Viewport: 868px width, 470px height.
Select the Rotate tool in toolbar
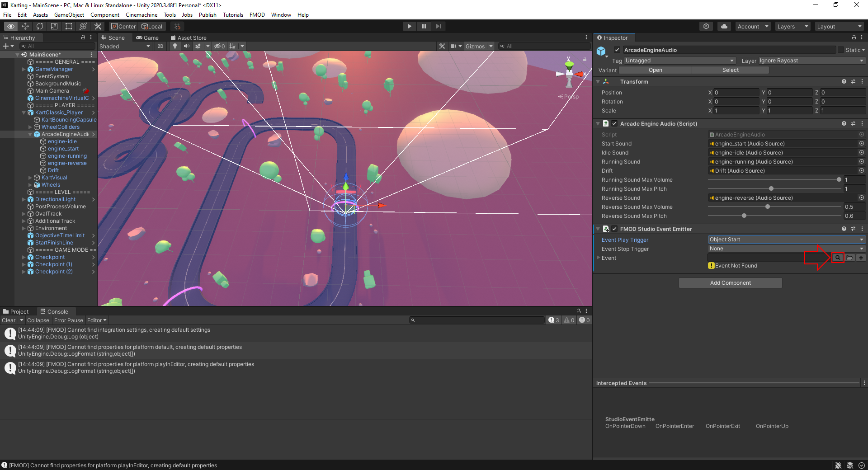[x=40, y=26]
